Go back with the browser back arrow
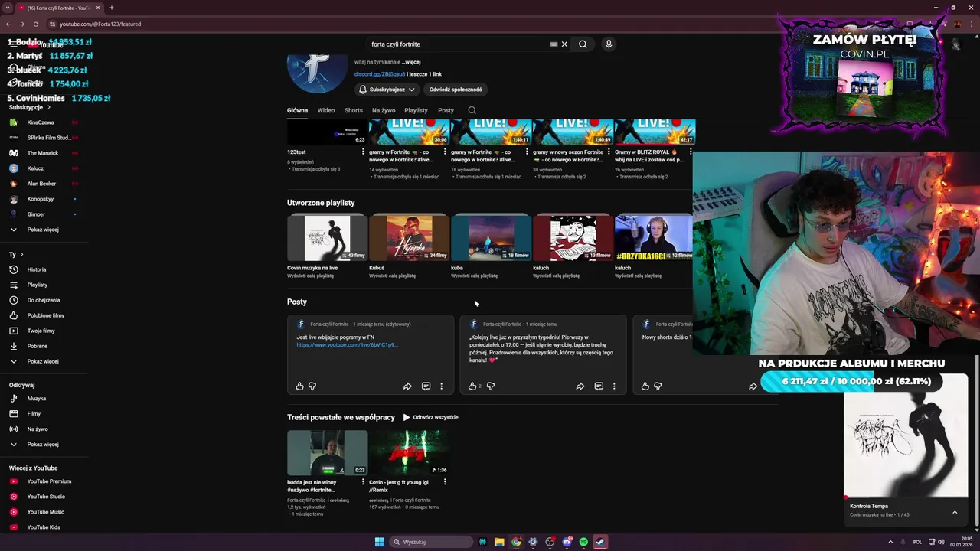 coord(8,24)
